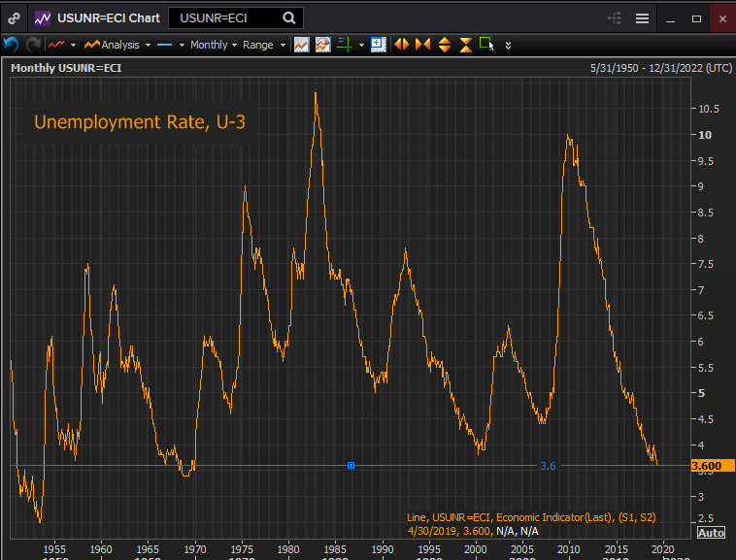Expand the line tool dropdown arrow
This screenshot has height=560, width=736.
point(182,45)
